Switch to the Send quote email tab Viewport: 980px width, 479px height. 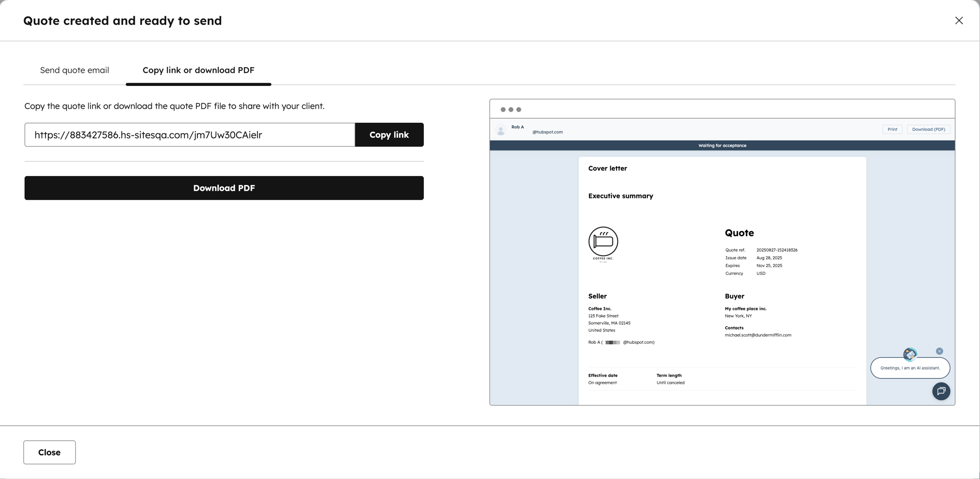(75, 70)
